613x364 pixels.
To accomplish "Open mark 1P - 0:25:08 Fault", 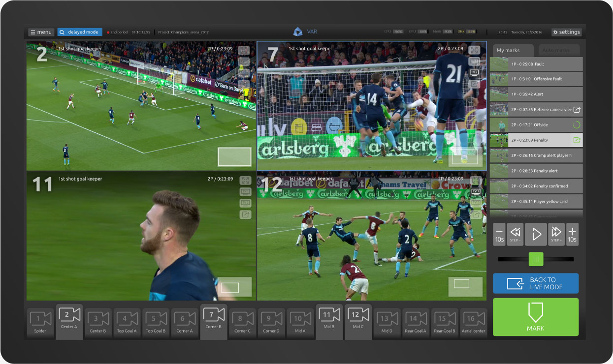I will [x=536, y=64].
